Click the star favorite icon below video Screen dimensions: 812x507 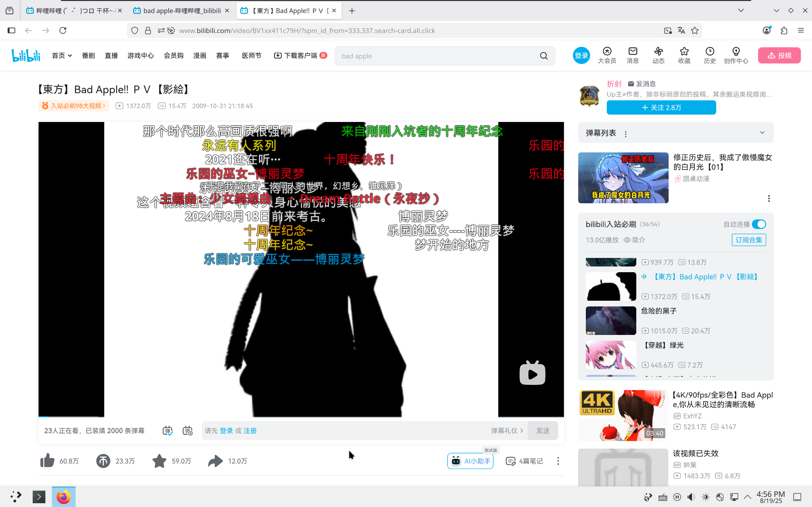pos(159,461)
